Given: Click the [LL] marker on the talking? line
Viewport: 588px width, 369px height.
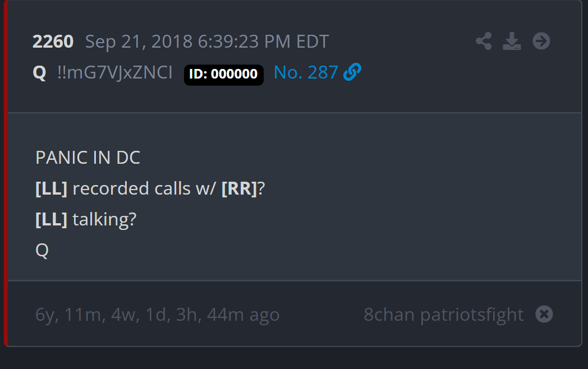Looking at the screenshot, I should coord(52,219).
